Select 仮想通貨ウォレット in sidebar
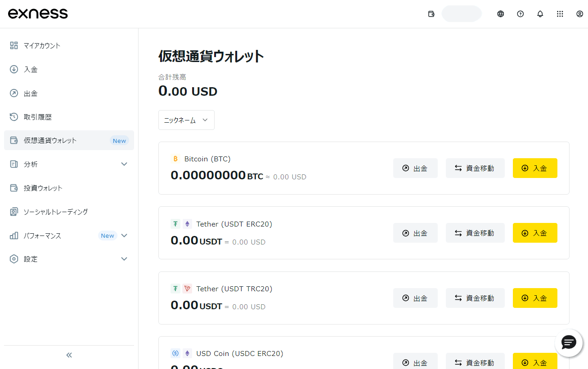The image size is (588, 369). (69, 140)
